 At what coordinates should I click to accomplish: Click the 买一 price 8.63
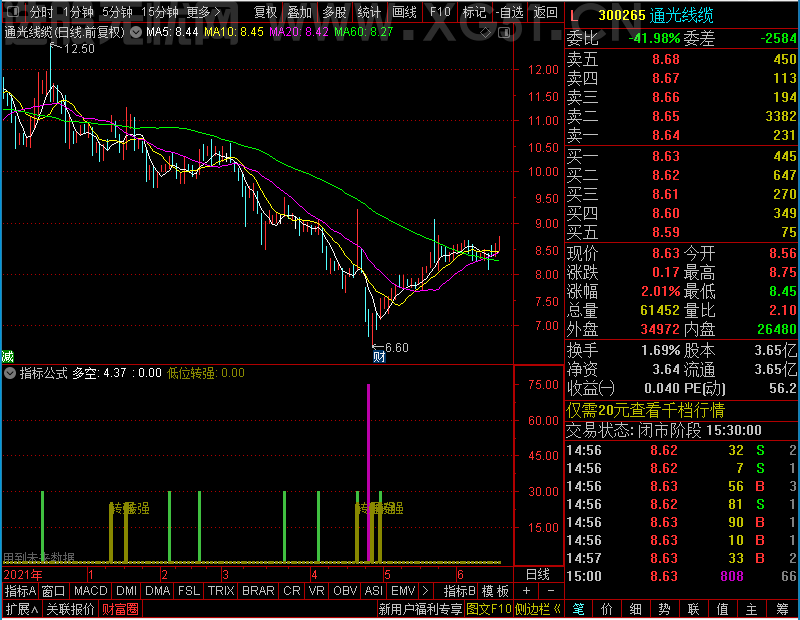[x=666, y=156]
